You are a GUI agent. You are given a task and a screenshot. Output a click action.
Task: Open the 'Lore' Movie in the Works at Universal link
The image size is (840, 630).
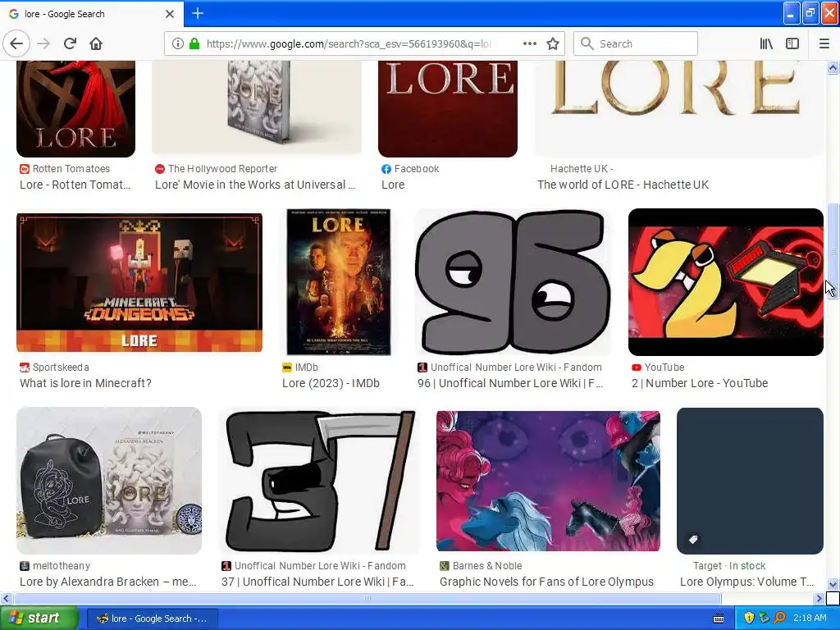pos(255,185)
